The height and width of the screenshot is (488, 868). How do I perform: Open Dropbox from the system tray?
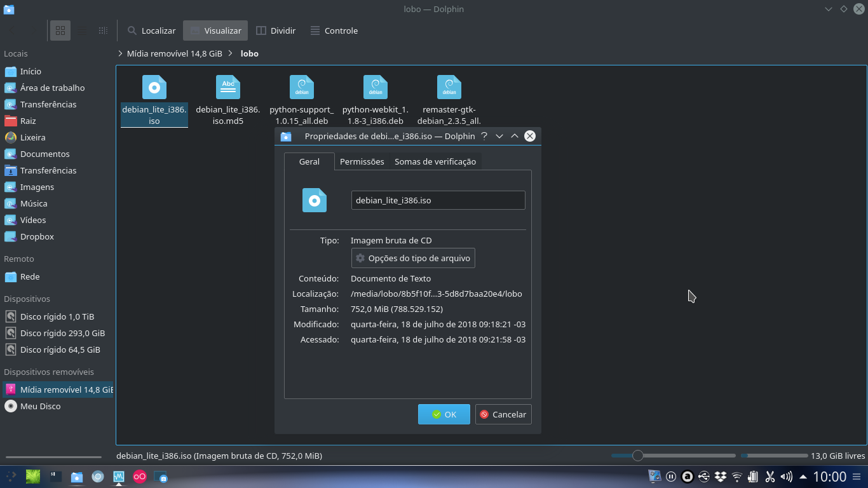click(x=720, y=476)
